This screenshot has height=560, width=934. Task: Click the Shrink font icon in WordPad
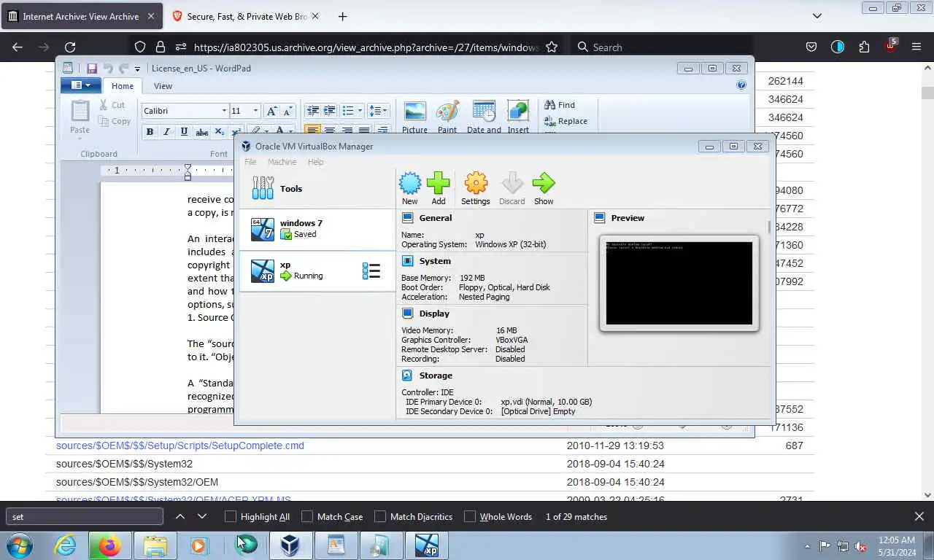(x=288, y=111)
